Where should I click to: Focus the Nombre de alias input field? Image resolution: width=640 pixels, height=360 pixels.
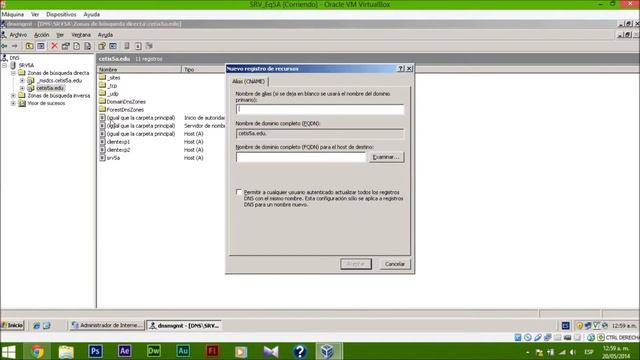click(x=320, y=109)
